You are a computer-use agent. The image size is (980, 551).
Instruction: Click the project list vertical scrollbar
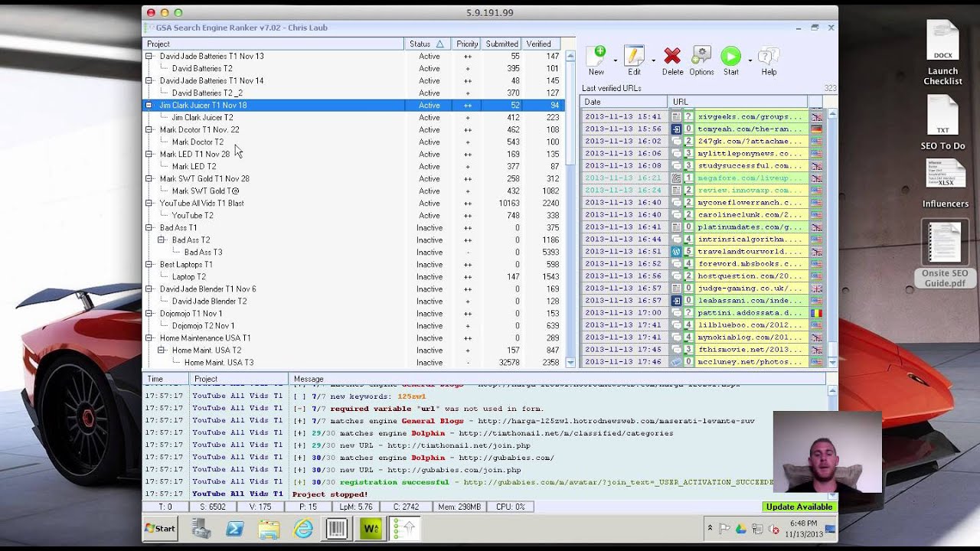click(x=570, y=209)
